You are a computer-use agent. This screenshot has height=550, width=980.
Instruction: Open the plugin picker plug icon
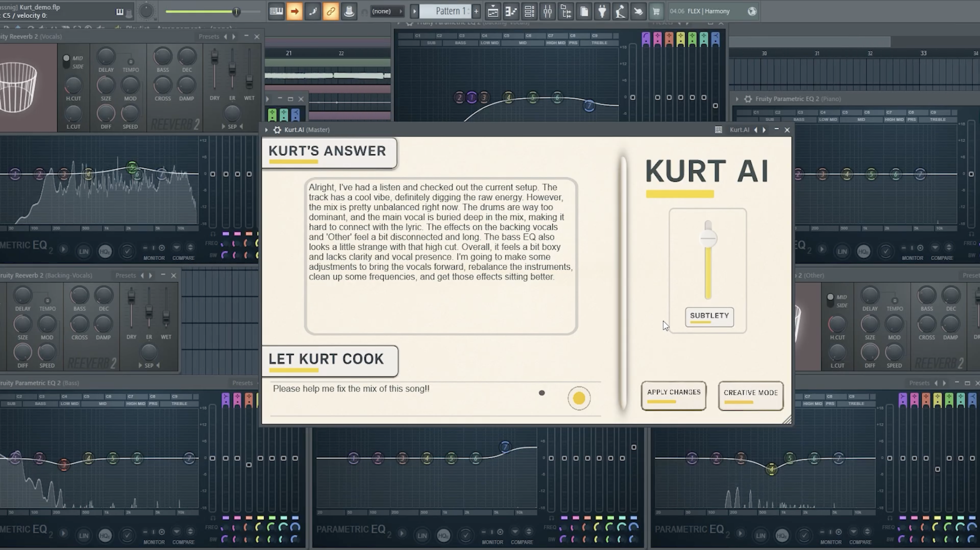pyautogui.click(x=602, y=11)
